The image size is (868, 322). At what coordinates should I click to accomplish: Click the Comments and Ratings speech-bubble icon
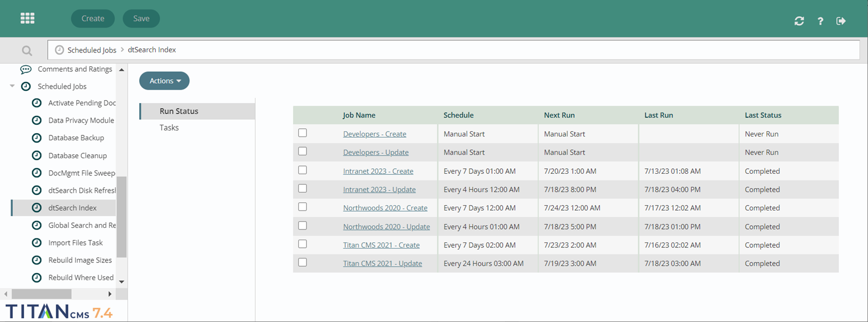[x=26, y=70]
